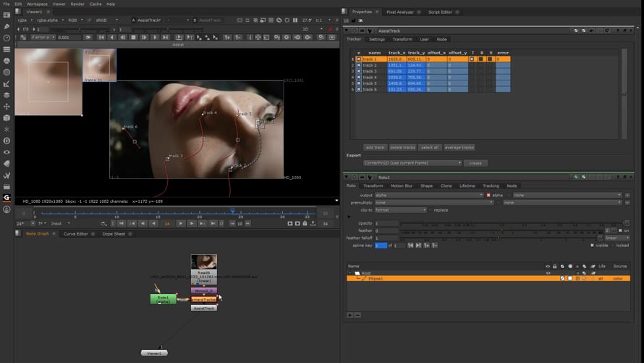
Task: Click the create export button
Action: [475, 163]
